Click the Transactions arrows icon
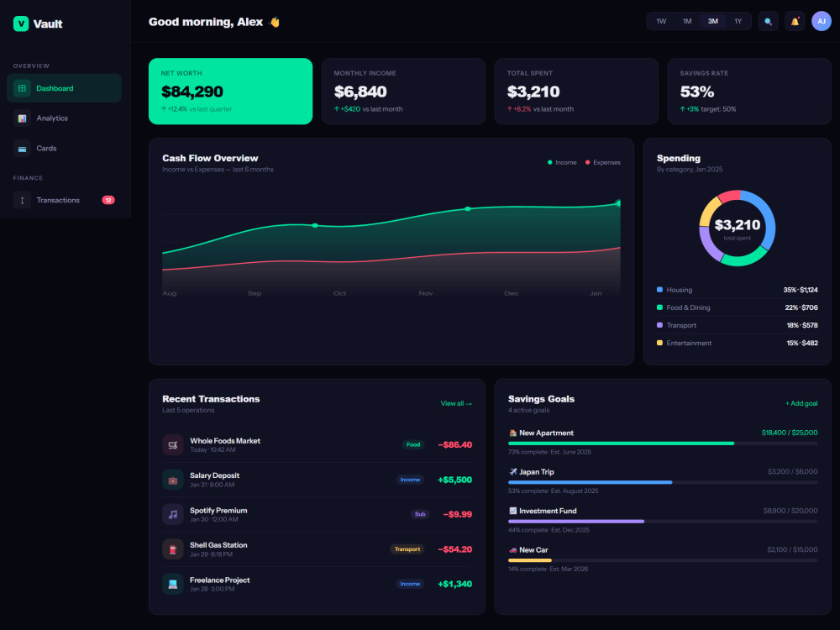This screenshot has height=630, width=840. [x=22, y=201]
